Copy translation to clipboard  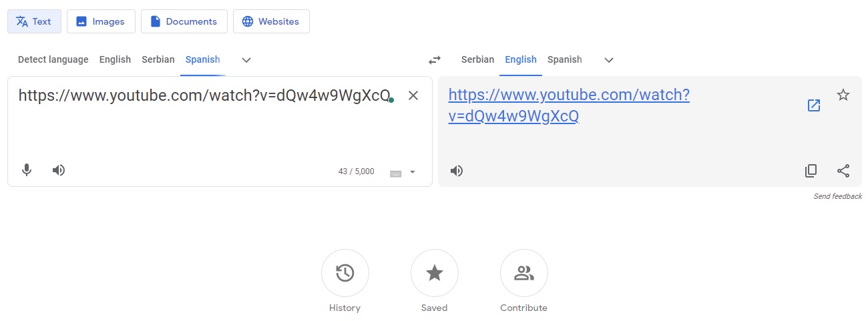[811, 171]
